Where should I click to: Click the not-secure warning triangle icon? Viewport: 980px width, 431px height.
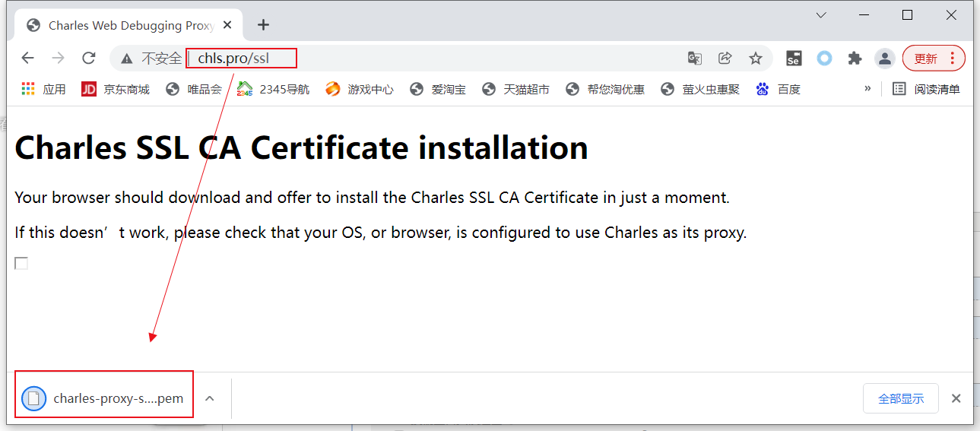pyautogui.click(x=127, y=58)
